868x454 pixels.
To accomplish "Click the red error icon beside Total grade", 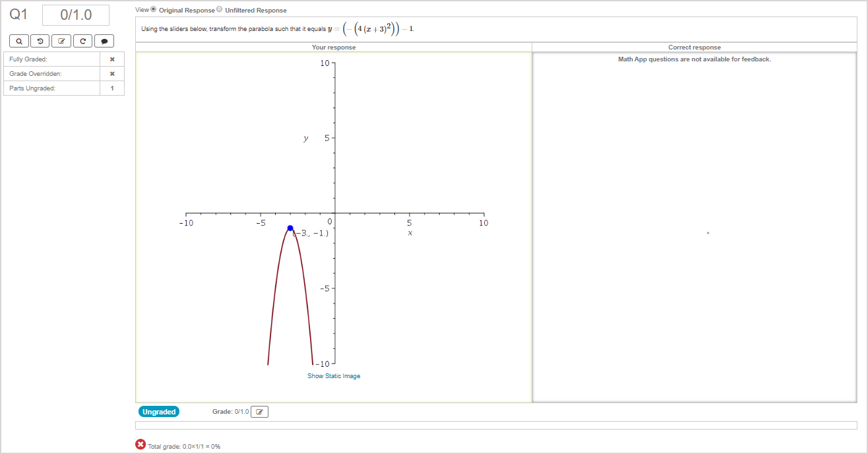I will 140,445.
